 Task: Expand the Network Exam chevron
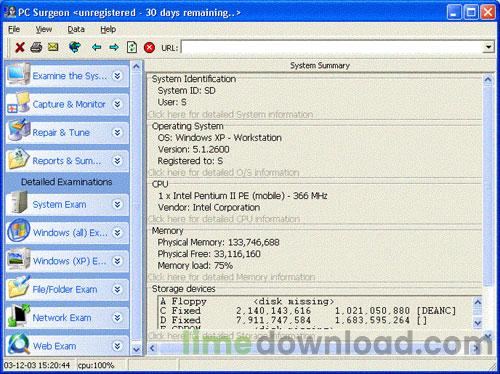click(117, 318)
